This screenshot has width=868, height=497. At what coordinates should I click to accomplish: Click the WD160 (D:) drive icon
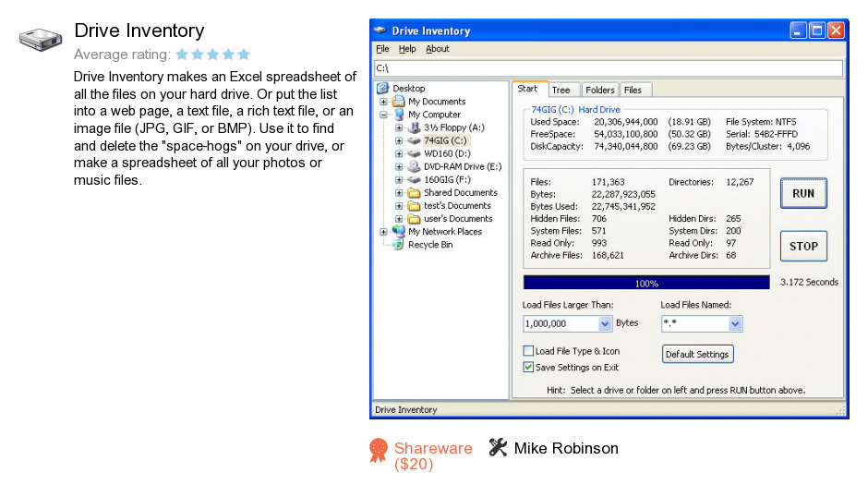[x=414, y=153]
